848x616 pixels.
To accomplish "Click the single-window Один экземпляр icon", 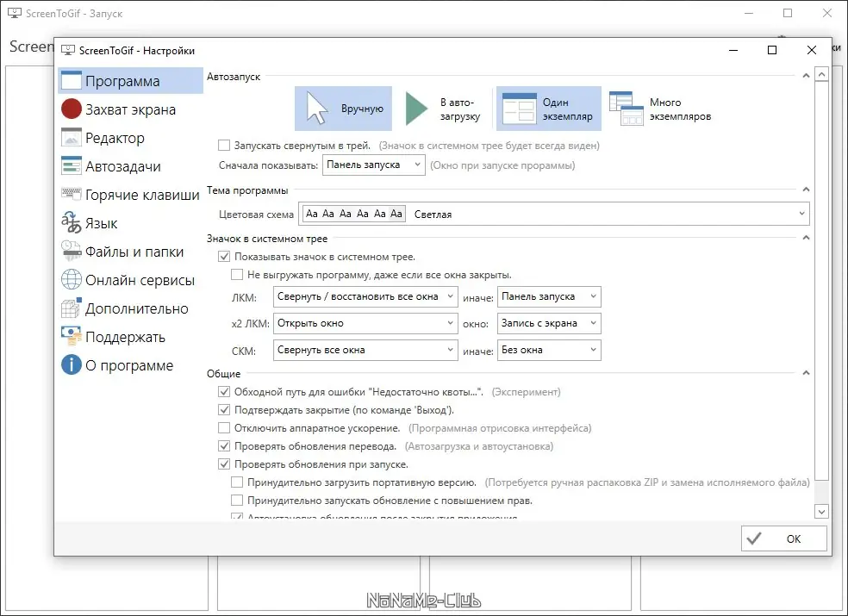I will tap(519, 109).
